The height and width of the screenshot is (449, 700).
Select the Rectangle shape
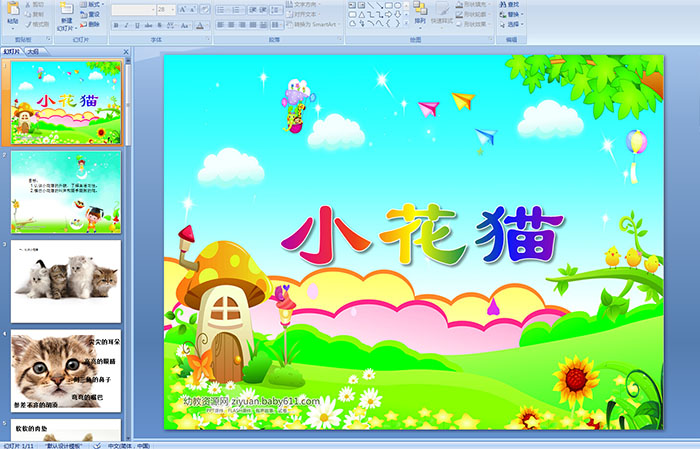[388, 5]
